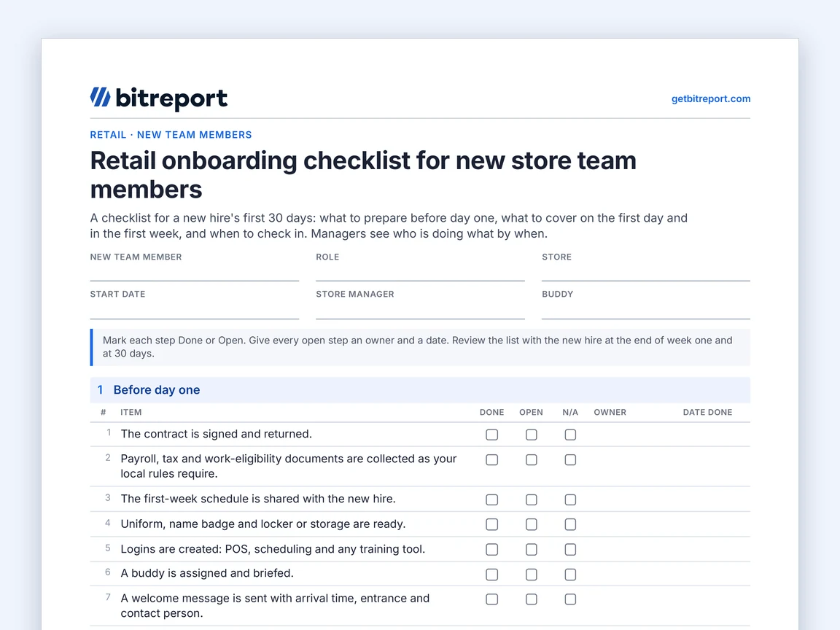Tick N/A for buddy assigned and briefed

(570, 575)
